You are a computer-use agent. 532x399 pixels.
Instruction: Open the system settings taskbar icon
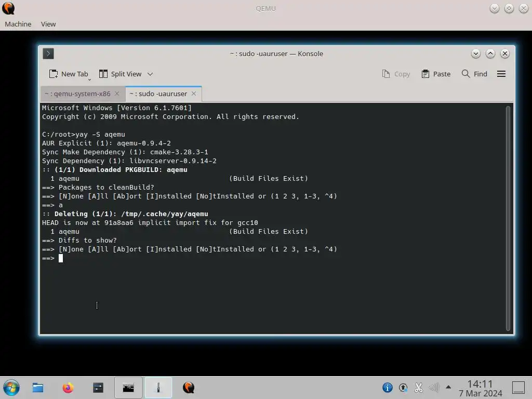click(x=98, y=388)
